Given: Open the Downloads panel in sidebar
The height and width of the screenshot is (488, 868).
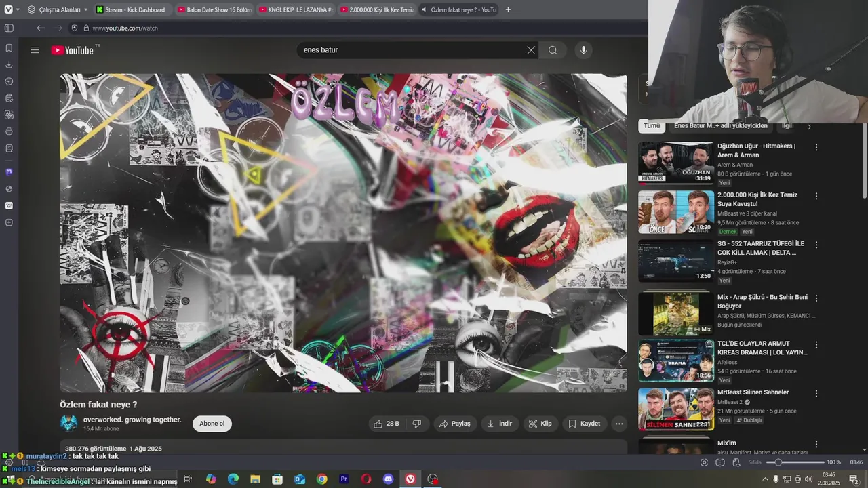Looking at the screenshot, I should pyautogui.click(x=9, y=64).
